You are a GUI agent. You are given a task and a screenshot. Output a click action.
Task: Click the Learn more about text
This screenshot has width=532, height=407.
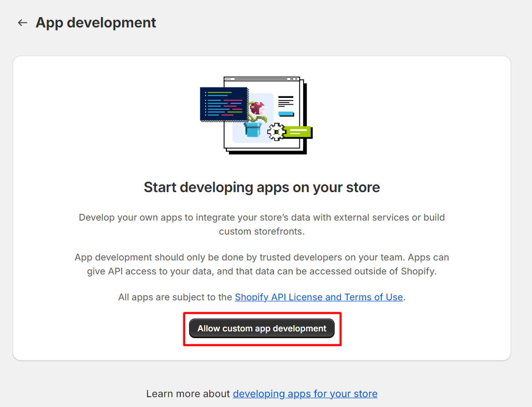pyautogui.click(x=189, y=394)
